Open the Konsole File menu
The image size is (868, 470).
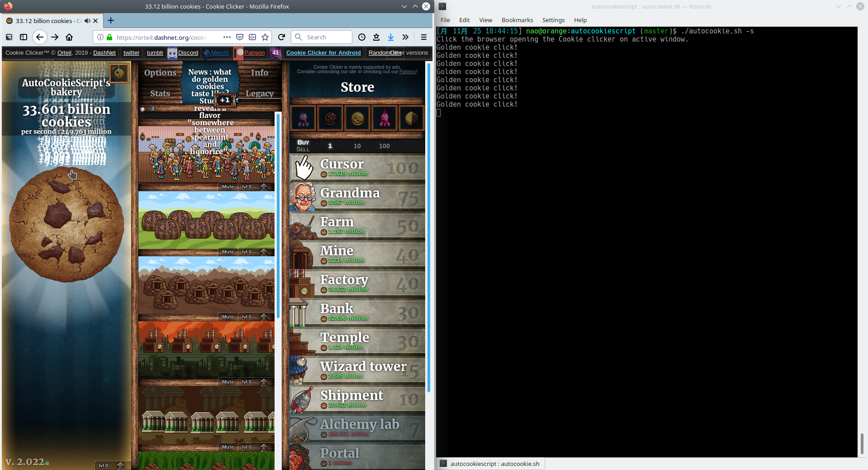445,20
